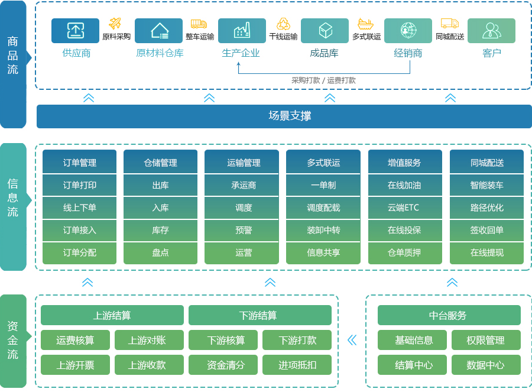Viewport: 532px width, 392px height.
Task: Select the 路径优化 button
Action: 486,208
